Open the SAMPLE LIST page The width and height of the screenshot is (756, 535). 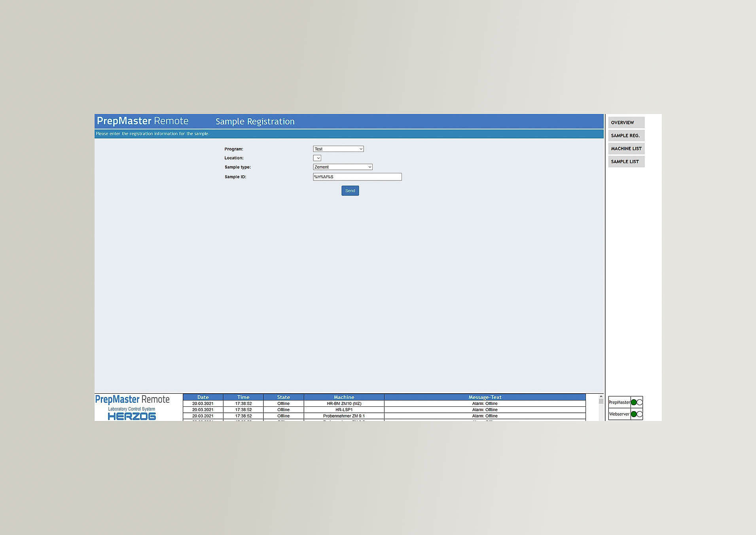coord(626,161)
